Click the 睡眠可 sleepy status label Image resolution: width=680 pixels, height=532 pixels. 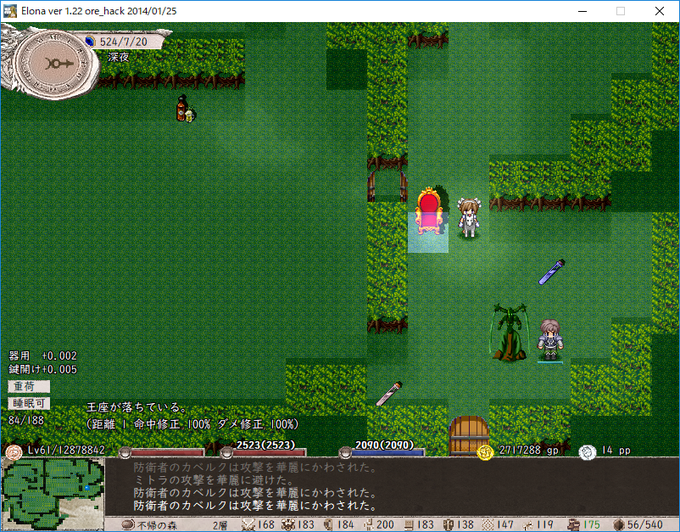pyautogui.click(x=29, y=403)
